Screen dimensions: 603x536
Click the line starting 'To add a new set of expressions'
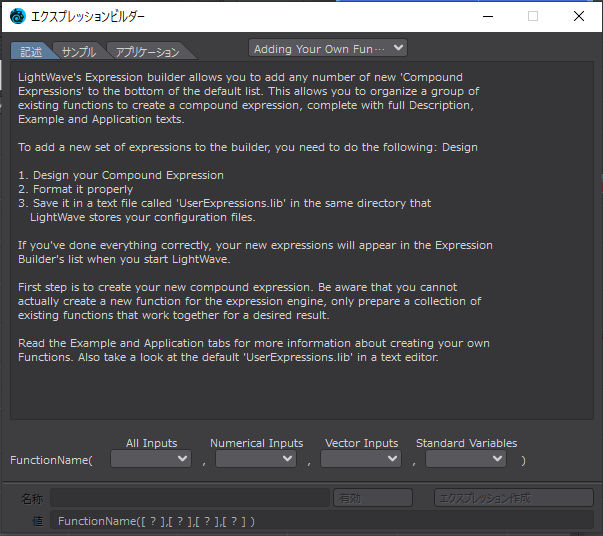tap(248, 147)
